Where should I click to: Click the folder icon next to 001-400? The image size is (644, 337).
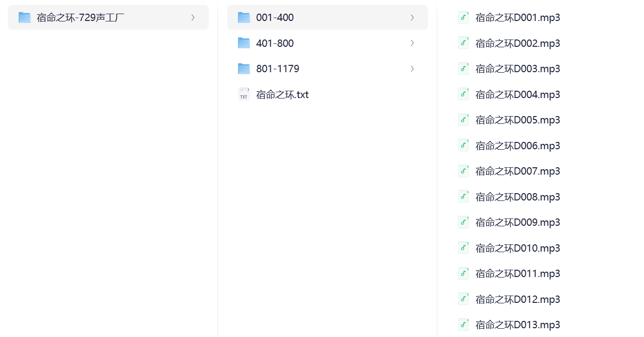244,18
